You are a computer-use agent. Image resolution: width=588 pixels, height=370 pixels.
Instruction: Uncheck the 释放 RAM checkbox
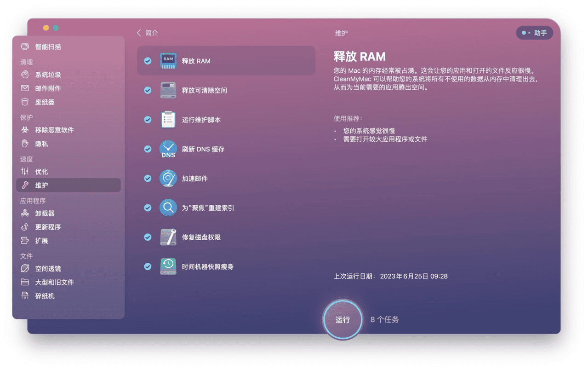tap(148, 61)
